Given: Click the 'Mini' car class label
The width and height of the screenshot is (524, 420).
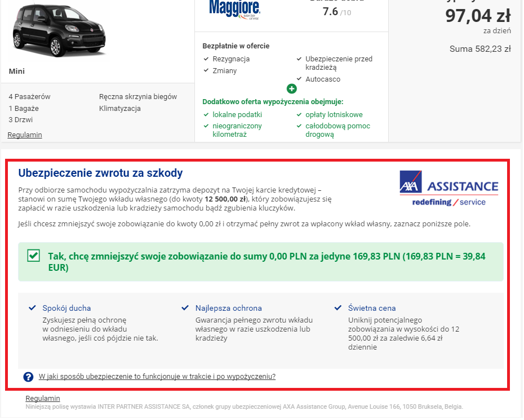Looking at the screenshot, I should (17, 72).
